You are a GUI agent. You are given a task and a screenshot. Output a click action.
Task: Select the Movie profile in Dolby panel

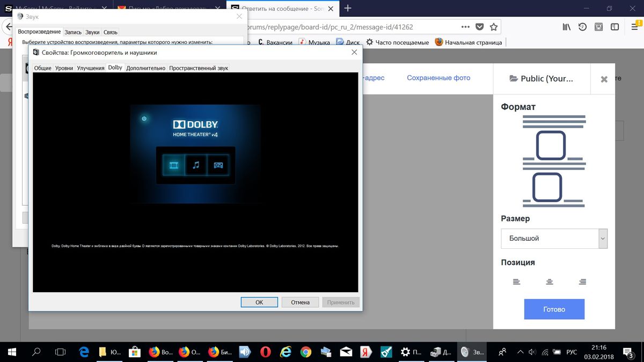coord(173,165)
